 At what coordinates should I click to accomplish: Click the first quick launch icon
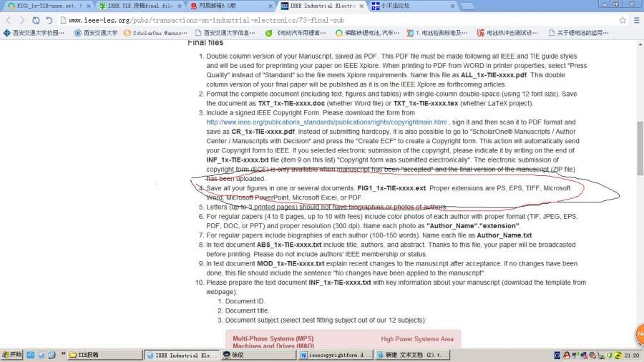[30, 355]
